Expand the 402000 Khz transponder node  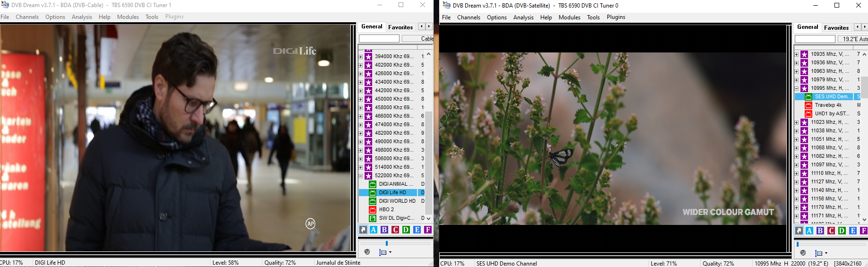coord(361,65)
